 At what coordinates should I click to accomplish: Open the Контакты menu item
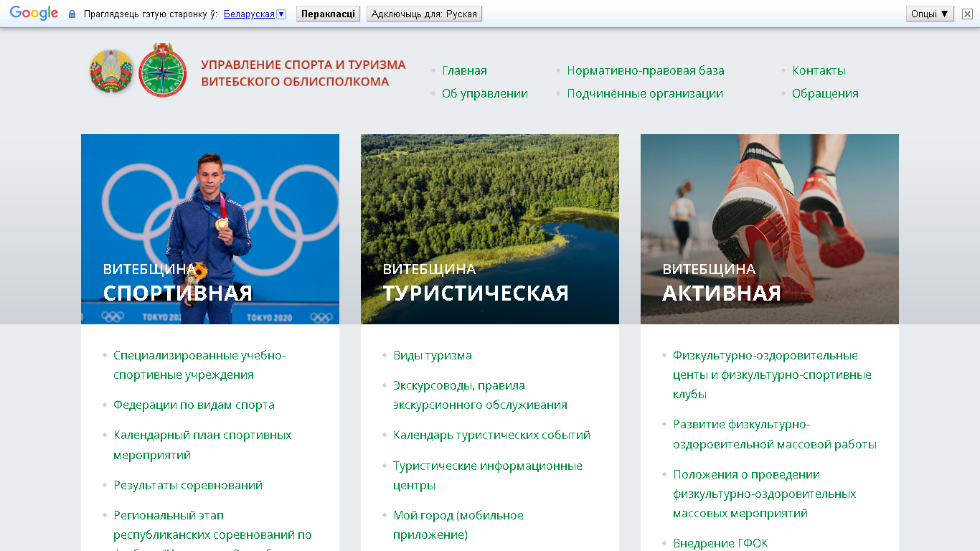tap(819, 70)
